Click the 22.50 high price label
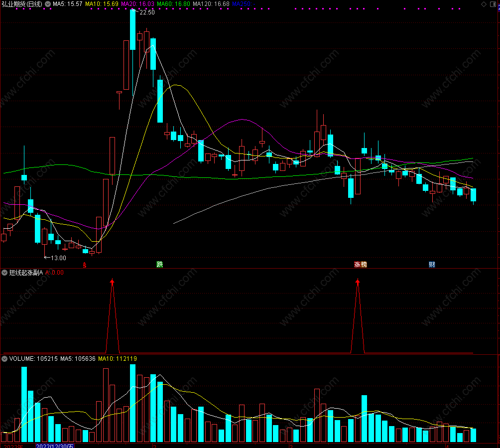The width and height of the screenshot is (500, 448). coord(147,12)
